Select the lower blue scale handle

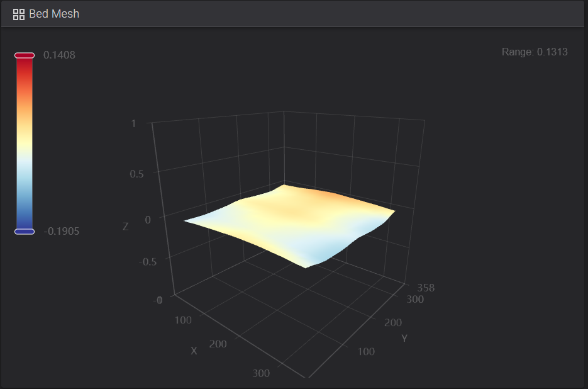(x=25, y=232)
